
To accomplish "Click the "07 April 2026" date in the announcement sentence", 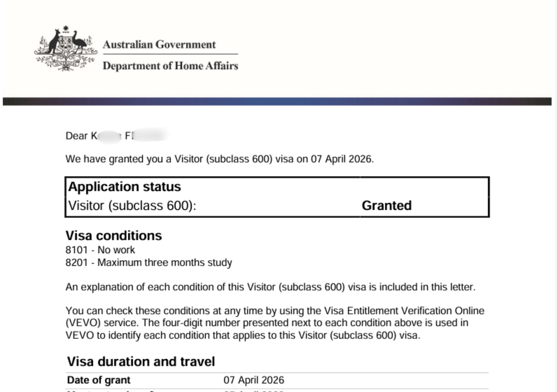I will point(342,159).
